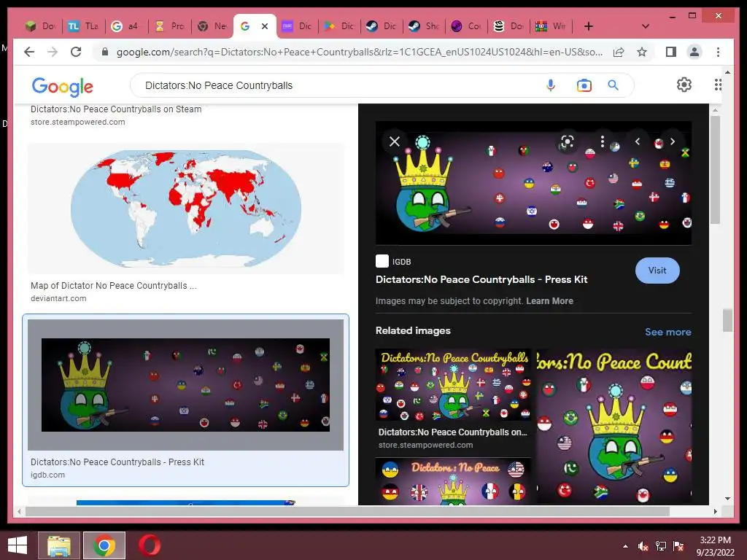Submit search with the magnifier icon

613,85
